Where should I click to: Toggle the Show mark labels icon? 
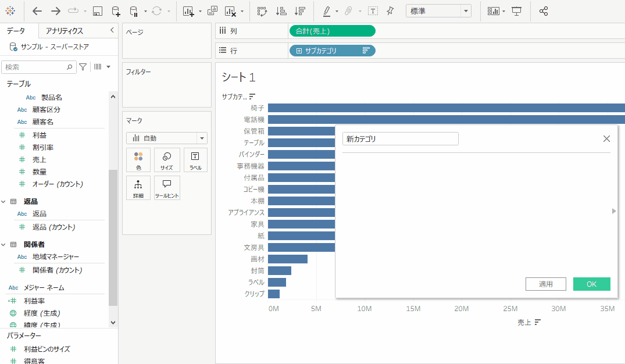(373, 11)
